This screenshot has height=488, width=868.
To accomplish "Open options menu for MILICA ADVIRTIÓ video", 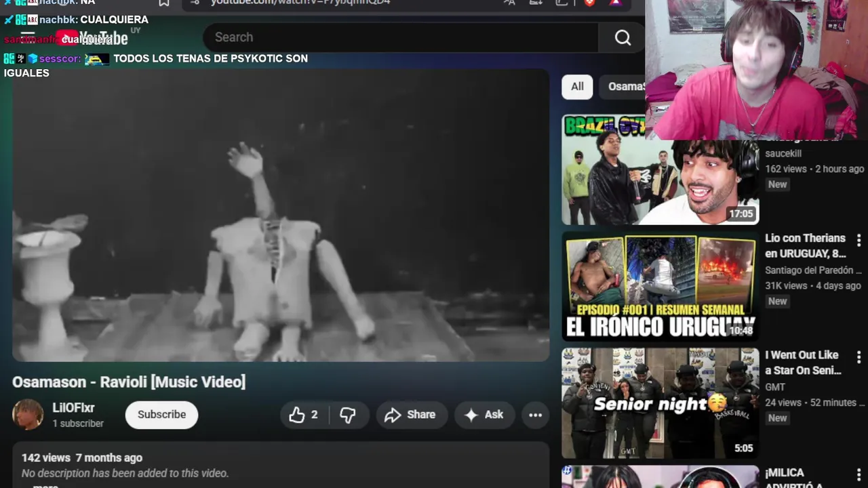I will 859,474.
